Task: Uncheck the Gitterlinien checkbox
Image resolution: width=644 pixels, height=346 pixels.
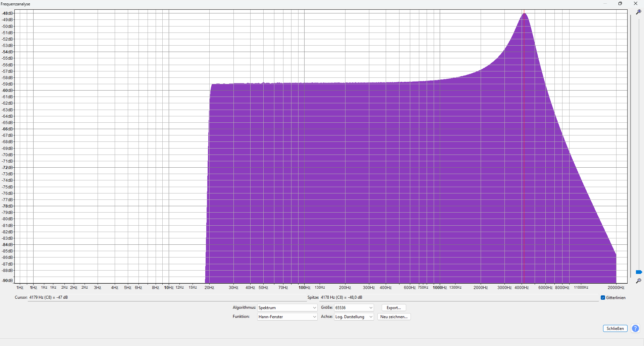Action: (603, 298)
